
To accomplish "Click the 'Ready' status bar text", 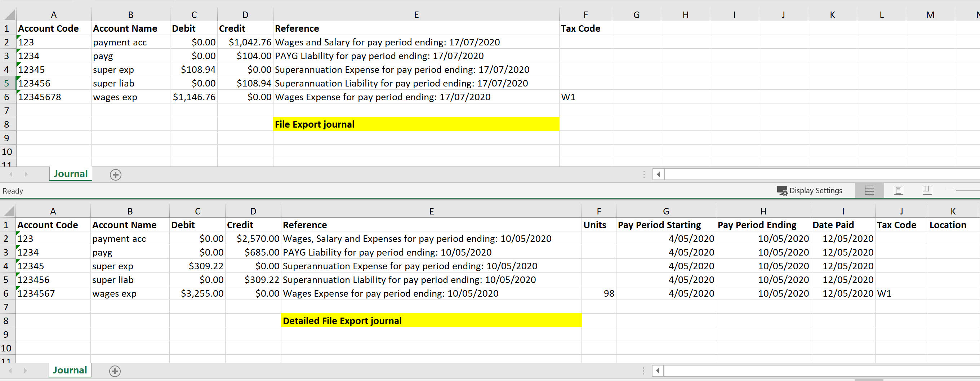I will pos(13,191).
